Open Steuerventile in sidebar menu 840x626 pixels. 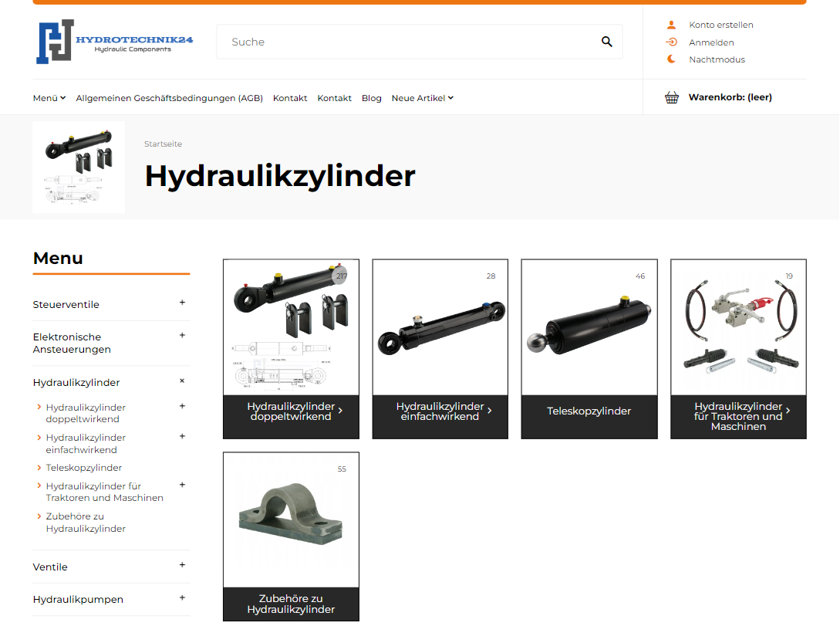(x=66, y=304)
